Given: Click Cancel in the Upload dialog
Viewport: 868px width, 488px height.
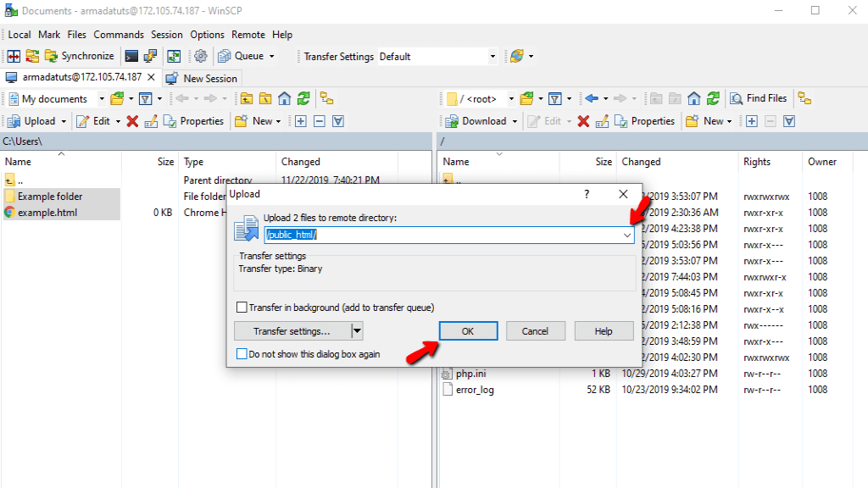Looking at the screenshot, I should click(536, 331).
